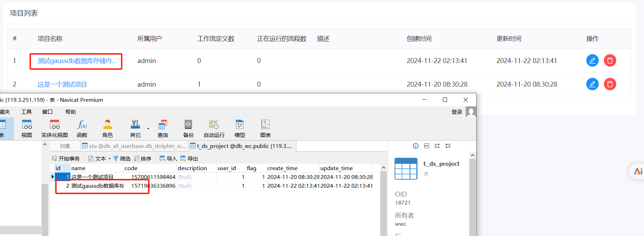
Task: Click edit icon for the 测试gaussdb project row
Action: [592, 61]
